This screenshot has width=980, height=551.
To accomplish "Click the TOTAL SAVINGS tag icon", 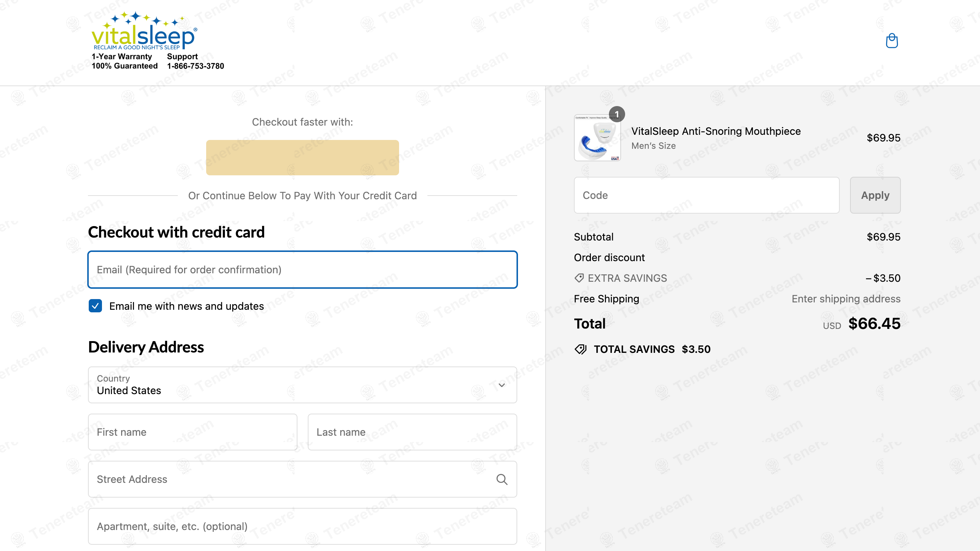I will [x=581, y=349].
